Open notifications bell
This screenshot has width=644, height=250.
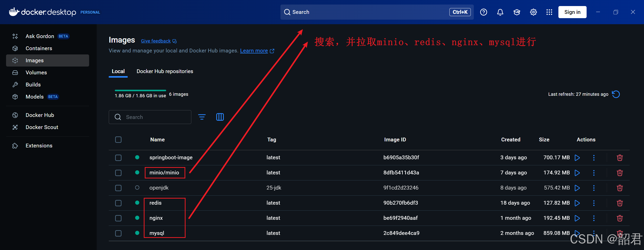[x=500, y=12]
